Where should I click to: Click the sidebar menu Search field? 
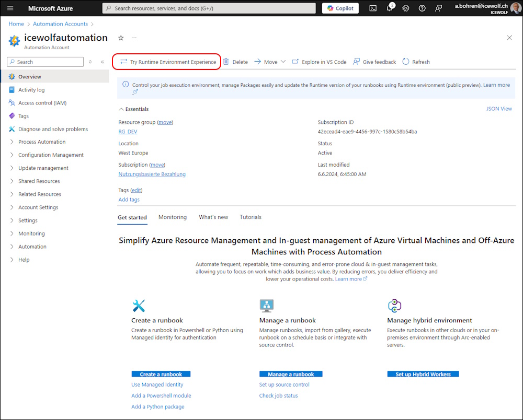pyautogui.click(x=46, y=62)
